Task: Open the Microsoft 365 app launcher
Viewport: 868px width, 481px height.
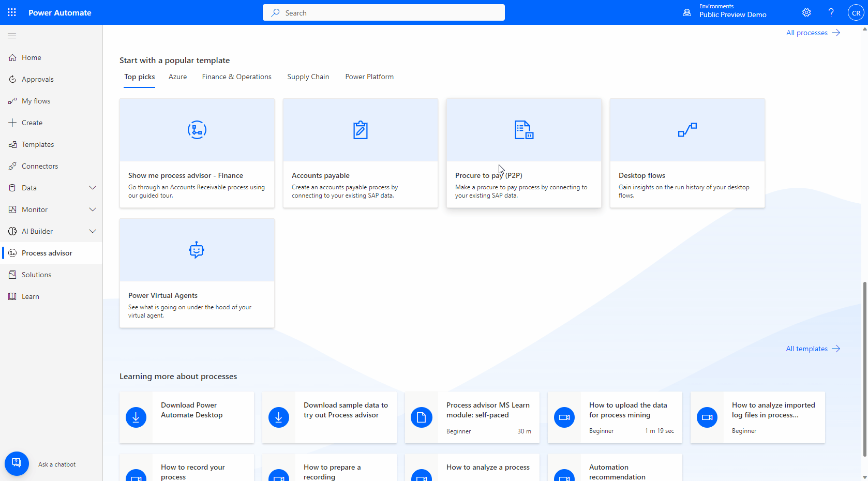Action: coord(11,12)
